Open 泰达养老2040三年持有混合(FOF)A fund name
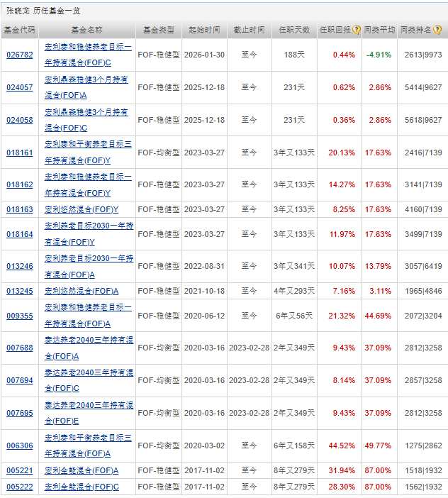The image size is (448, 498). click(89, 348)
